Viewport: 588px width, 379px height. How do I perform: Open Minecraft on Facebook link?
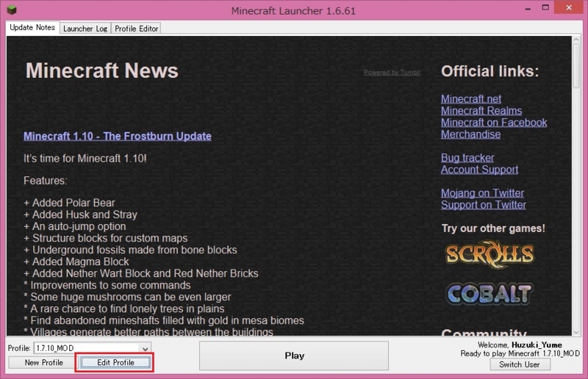click(x=494, y=123)
